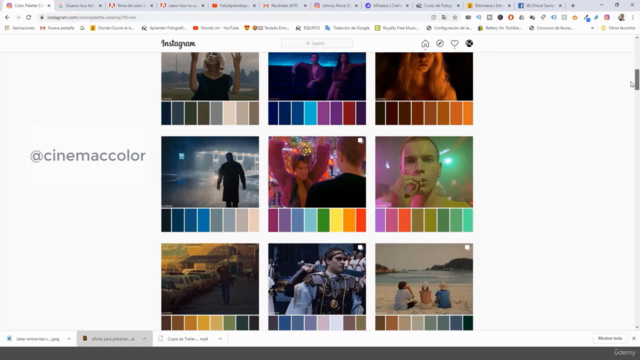Expand the bookmarks bar overflow chevron

point(592,28)
